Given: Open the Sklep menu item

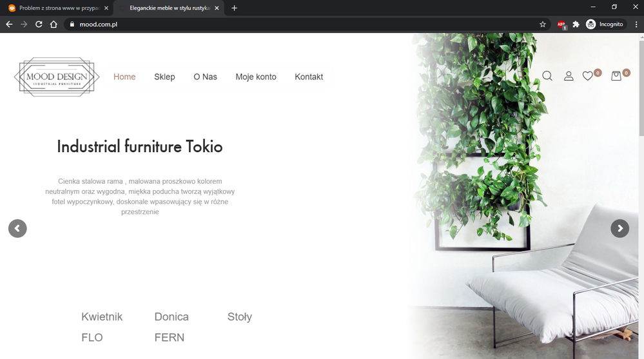Looking at the screenshot, I should coord(164,77).
